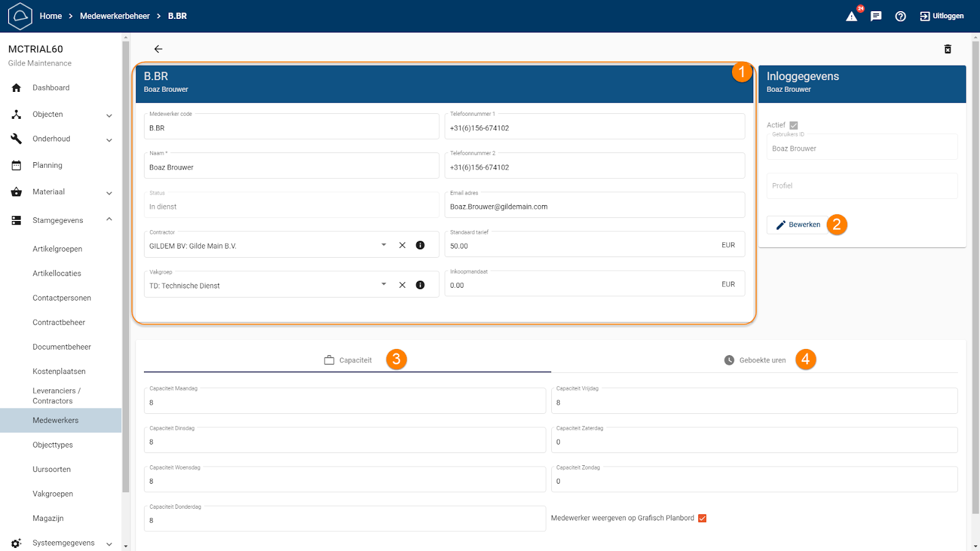Click the application logo icon

coord(20,16)
